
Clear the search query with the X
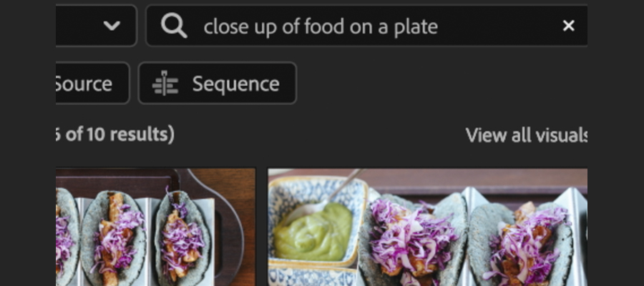[x=569, y=26]
